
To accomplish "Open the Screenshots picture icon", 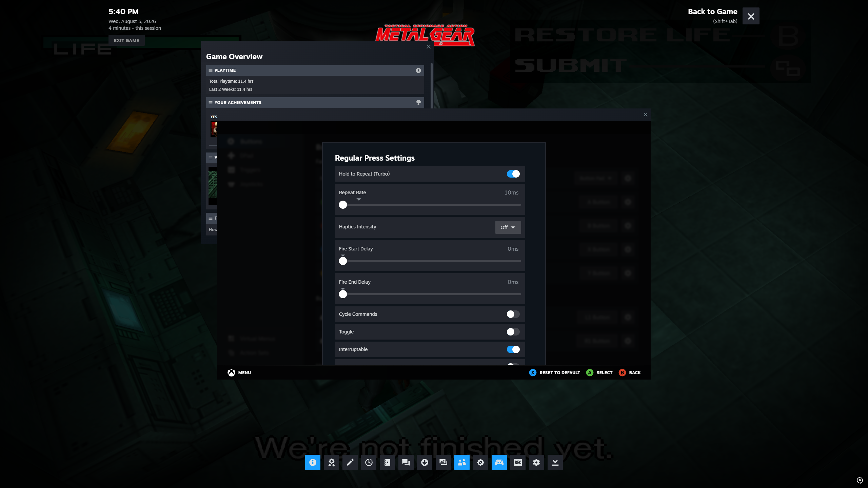I will click(x=443, y=462).
